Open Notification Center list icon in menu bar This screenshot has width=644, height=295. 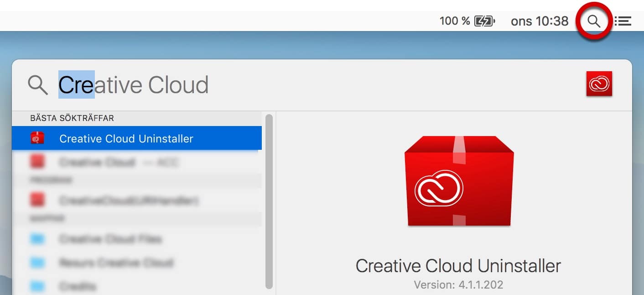[x=623, y=21]
